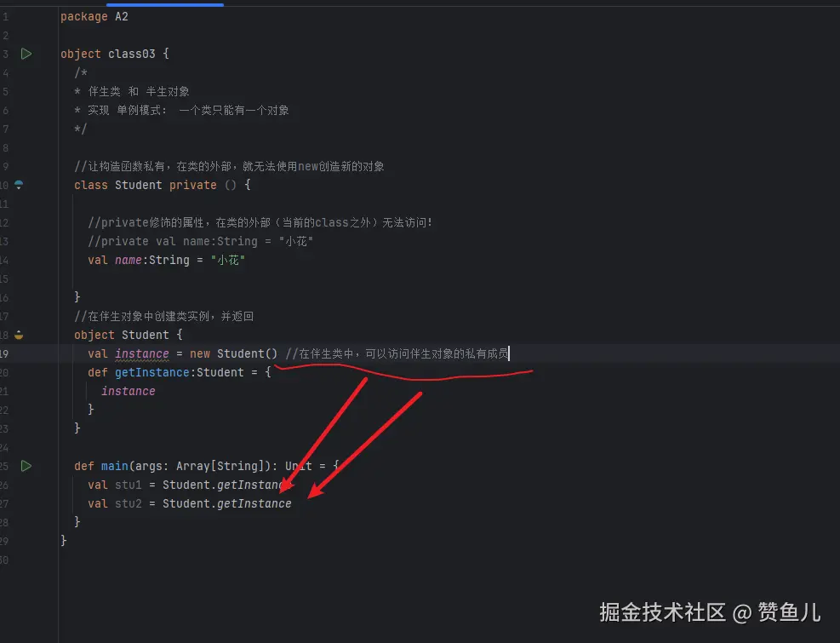Click the string literal 小花
This screenshot has height=643, width=840.
pos(227,260)
